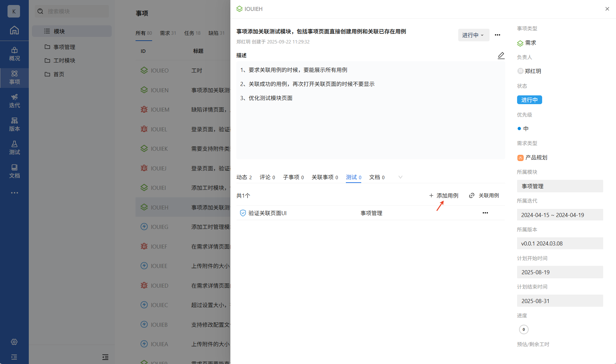Go to 迭代 (iteration) sidebar icon
Viewport: 616px width, 364px height.
tap(14, 101)
